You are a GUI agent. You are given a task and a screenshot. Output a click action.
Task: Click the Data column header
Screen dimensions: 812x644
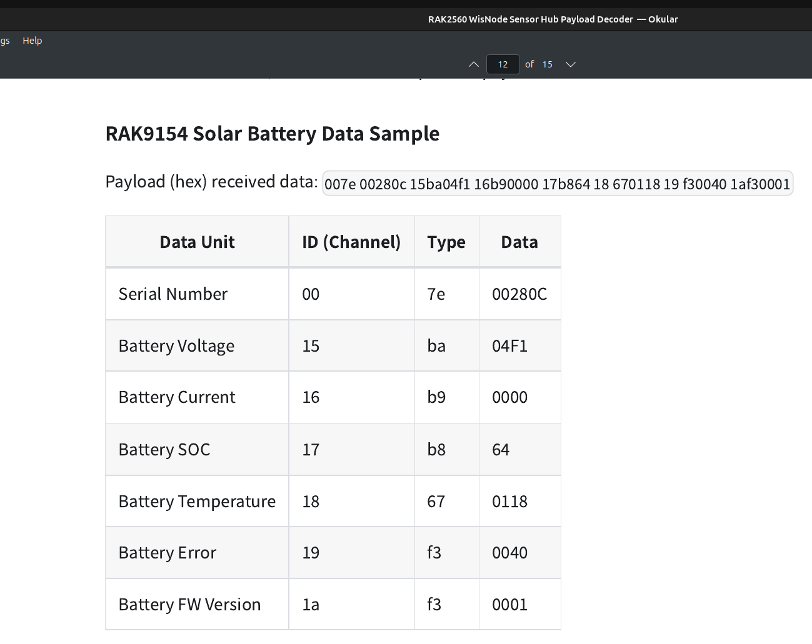519,242
